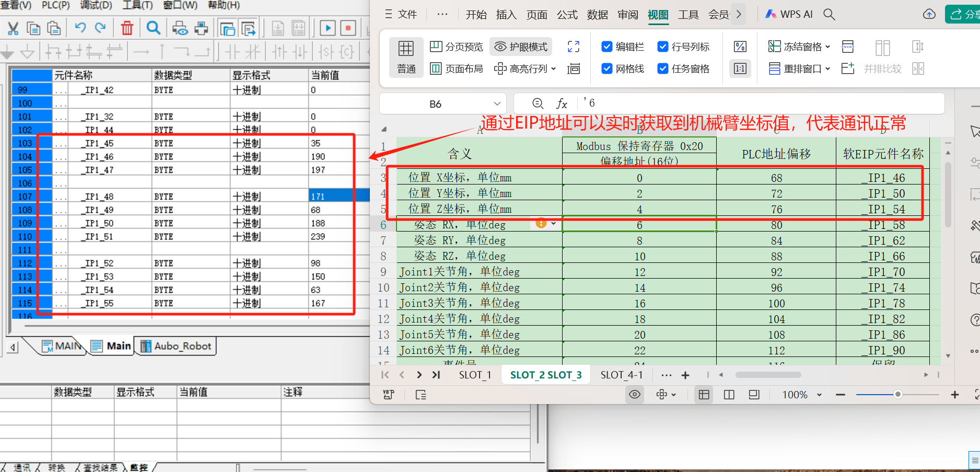The height and width of the screenshot is (472, 980).
Task: Open the WPS search magnifier icon
Action: 829,15
